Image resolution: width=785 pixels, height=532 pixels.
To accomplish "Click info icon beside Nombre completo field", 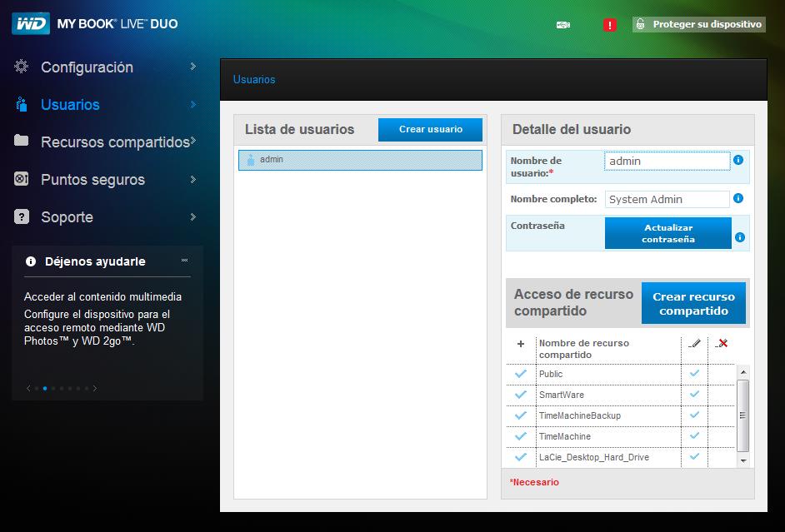I will point(738,199).
